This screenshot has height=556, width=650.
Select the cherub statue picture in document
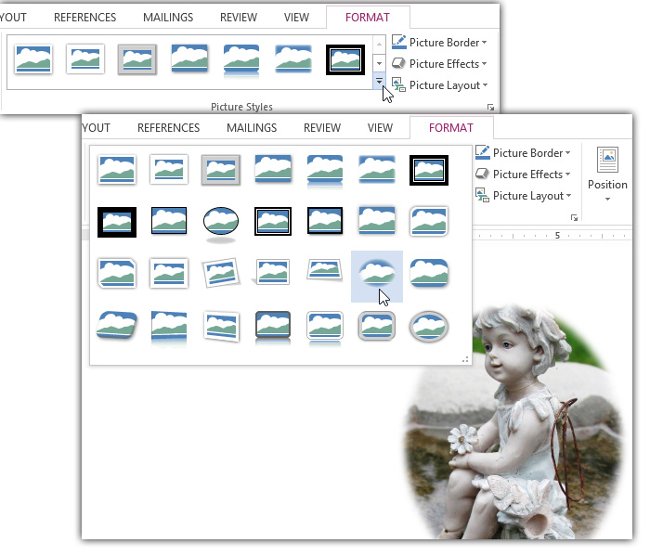coord(514,421)
